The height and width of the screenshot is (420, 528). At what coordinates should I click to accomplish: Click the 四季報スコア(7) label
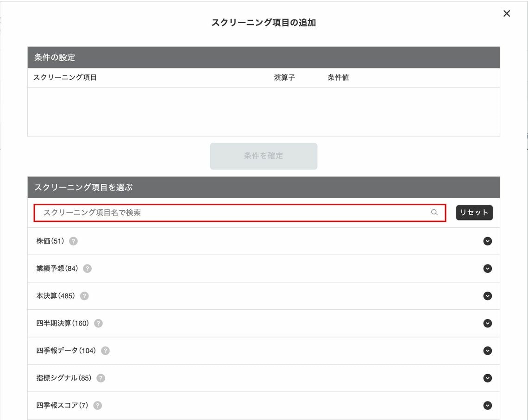pos(63,406)
